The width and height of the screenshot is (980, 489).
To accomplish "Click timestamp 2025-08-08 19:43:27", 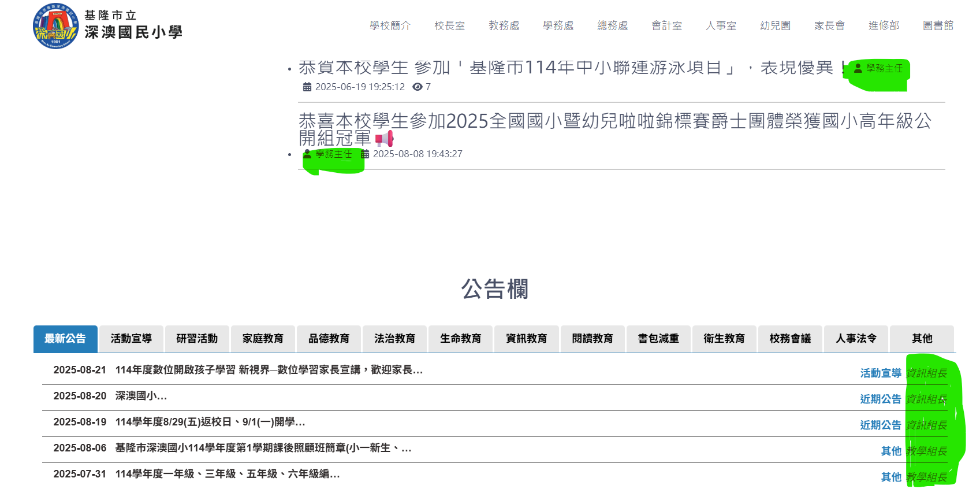I will tap(418, 154).
